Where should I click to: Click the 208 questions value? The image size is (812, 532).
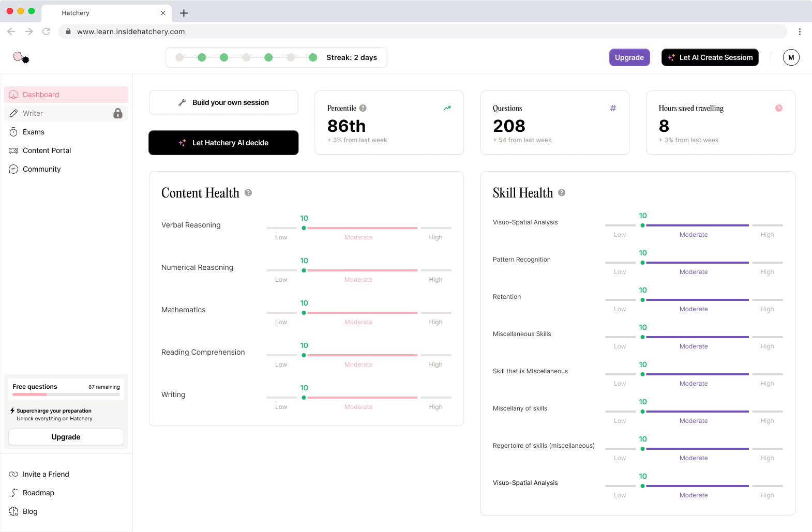coord(509,126)
